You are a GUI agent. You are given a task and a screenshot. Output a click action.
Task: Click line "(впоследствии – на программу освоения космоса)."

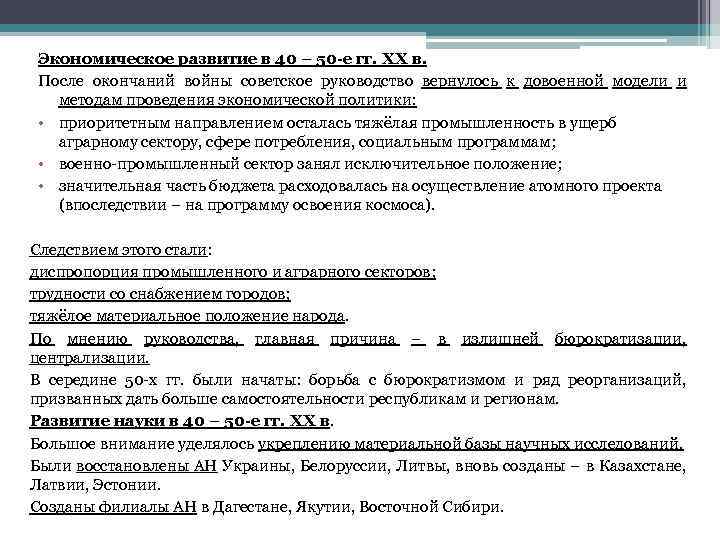tap(247, 205)
